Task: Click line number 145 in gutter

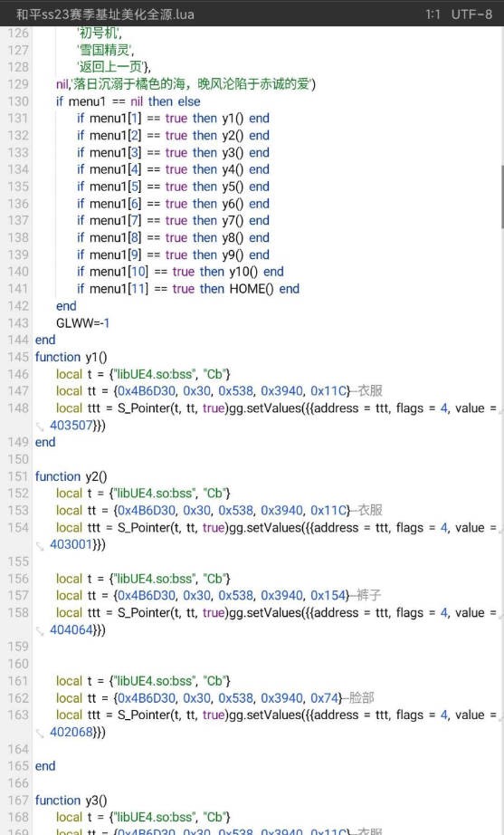Action: click(x=18, y=357)
